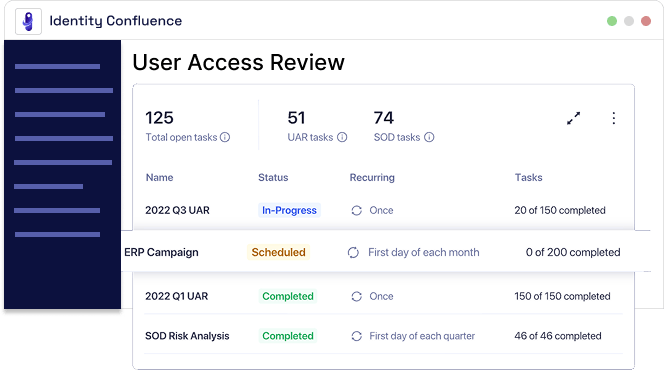
Task: Open the 2022 Q1 UAR campaign
Action: click(x=177, y=296)
